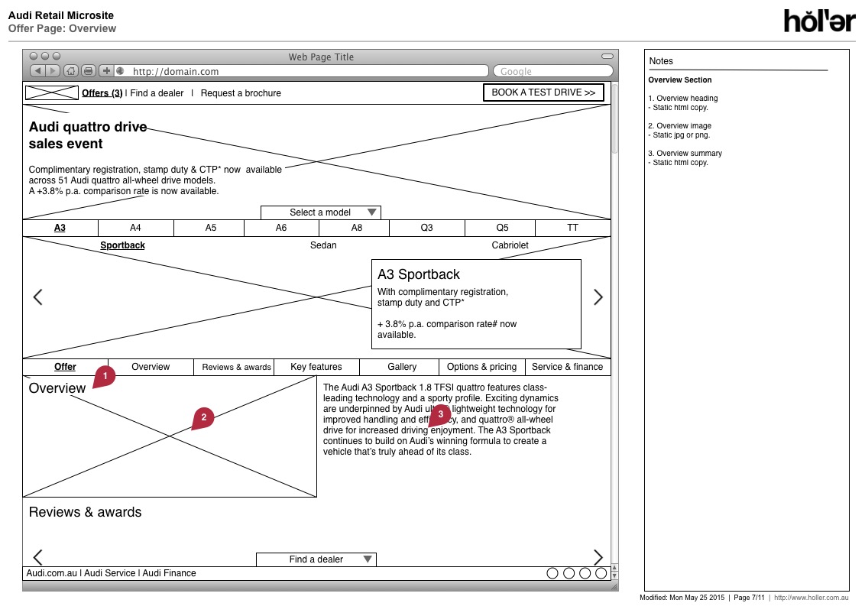Click the second footer circle icon
Viewport: 865px width, 616px height.
[x=569, y=573]
